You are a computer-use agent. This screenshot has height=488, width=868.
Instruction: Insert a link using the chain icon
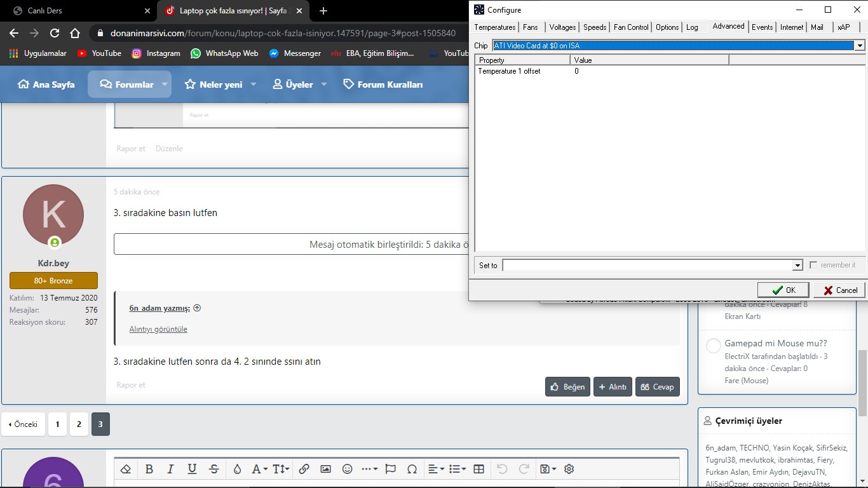point(304,469)
